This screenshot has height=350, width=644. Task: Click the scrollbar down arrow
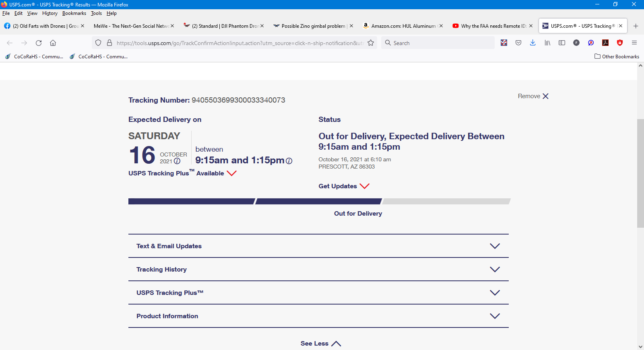640,346
